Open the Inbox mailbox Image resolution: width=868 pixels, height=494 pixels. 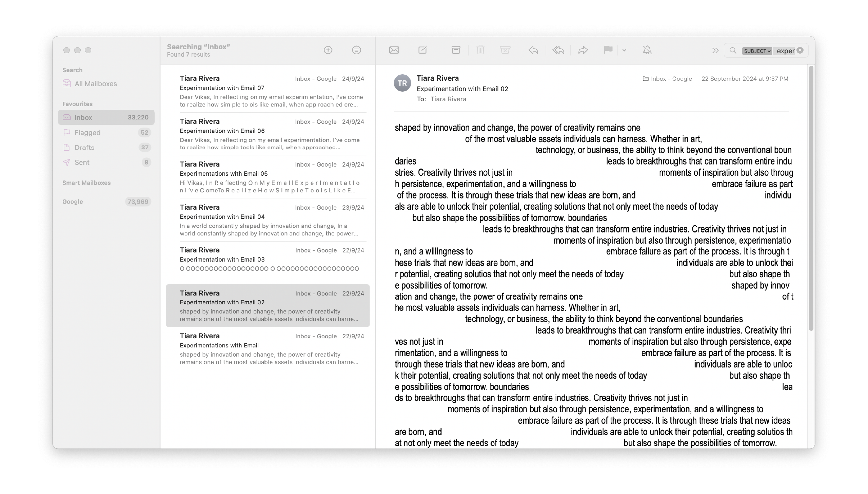(106, 117)
